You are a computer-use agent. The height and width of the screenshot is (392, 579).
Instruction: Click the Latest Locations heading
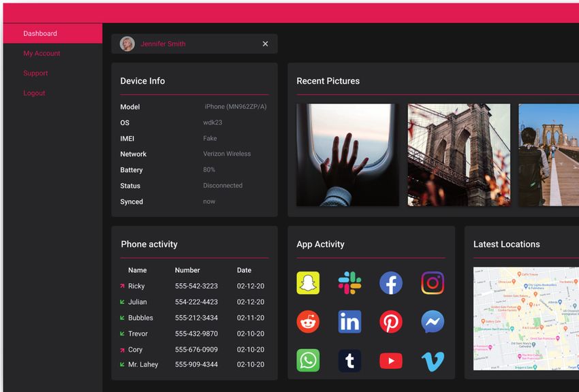click(507, 244)
